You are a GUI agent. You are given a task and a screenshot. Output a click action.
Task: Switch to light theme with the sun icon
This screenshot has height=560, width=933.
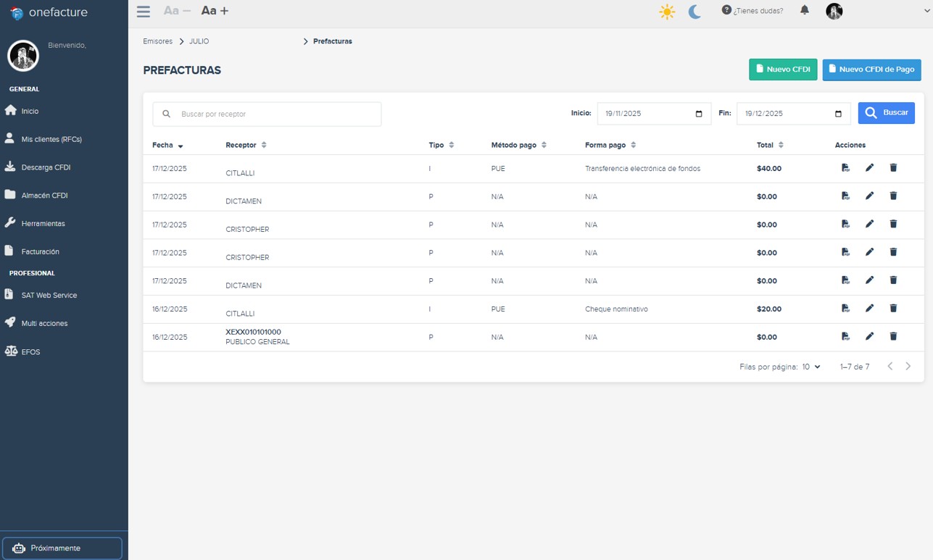pos(666,11)
